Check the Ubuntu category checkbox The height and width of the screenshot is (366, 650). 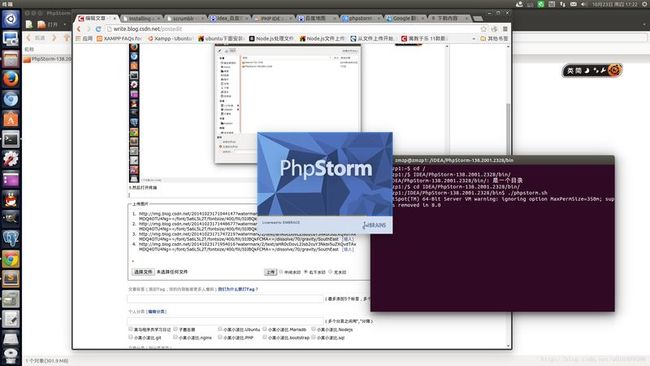click(x=220, y=329)
